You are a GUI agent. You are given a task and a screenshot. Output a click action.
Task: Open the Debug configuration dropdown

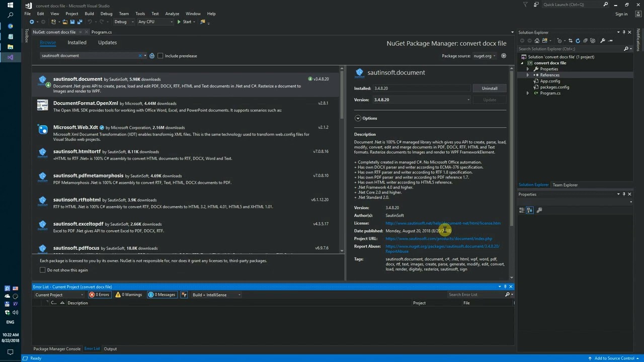125,22
